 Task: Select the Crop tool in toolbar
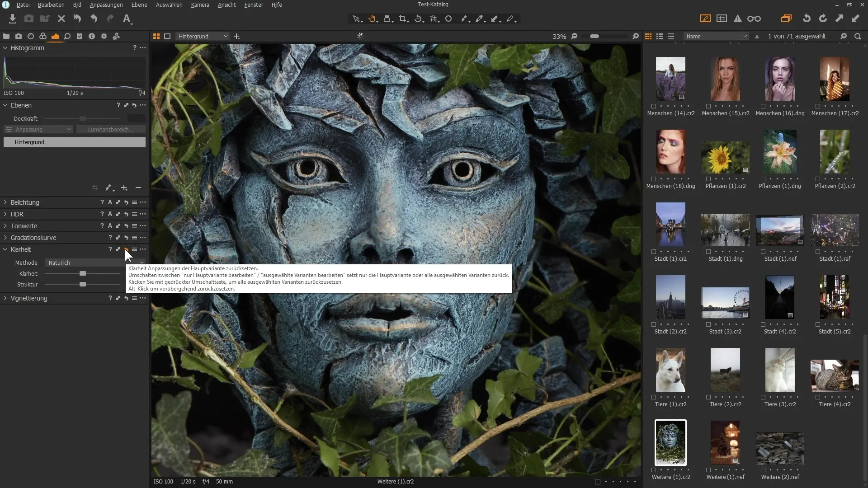pyautogui.click(x=402, y=19)
